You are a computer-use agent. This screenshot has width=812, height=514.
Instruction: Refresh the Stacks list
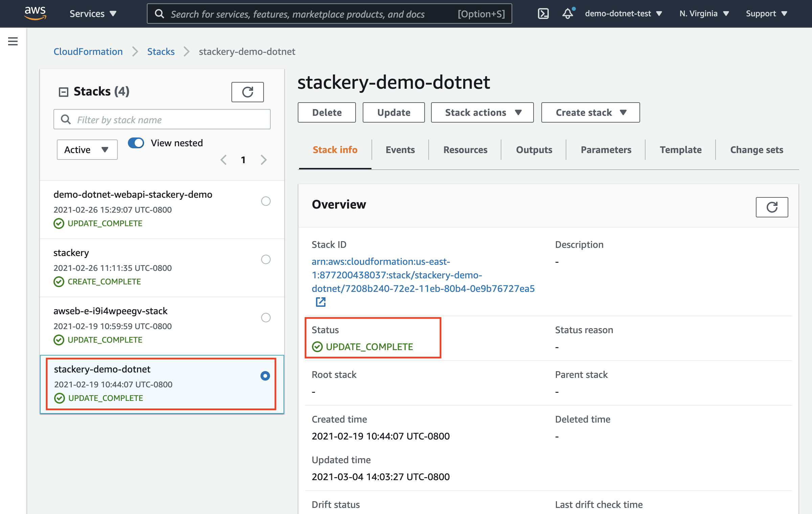coord(248,92)
